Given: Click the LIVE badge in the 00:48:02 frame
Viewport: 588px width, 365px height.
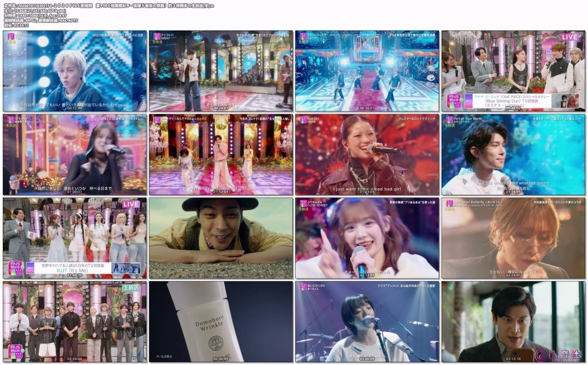Looking at the screenshot, I should tap(569, 37).
